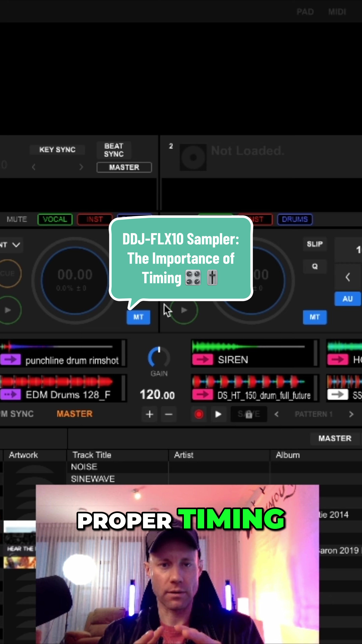Image resolution: width=362 pixels, height=644 pixels.
Task: Click the locked SAVE button
Action: pos(249,414)
